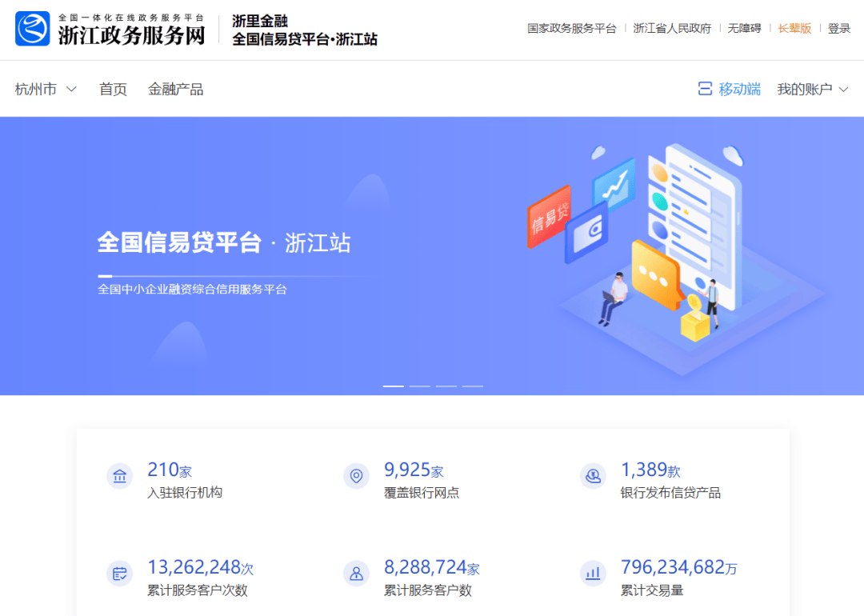Click the 210家 bank count value
864x616 pixels.
tap(170, 470)
